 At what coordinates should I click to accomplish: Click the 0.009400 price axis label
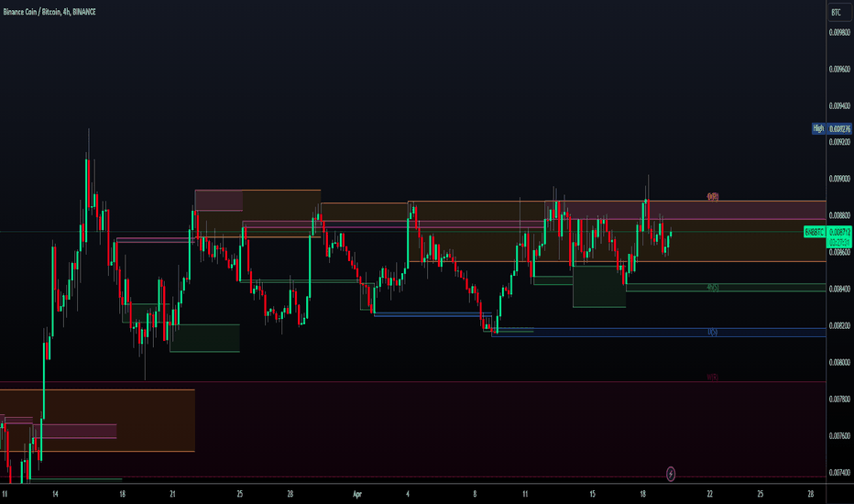[839, 105]
